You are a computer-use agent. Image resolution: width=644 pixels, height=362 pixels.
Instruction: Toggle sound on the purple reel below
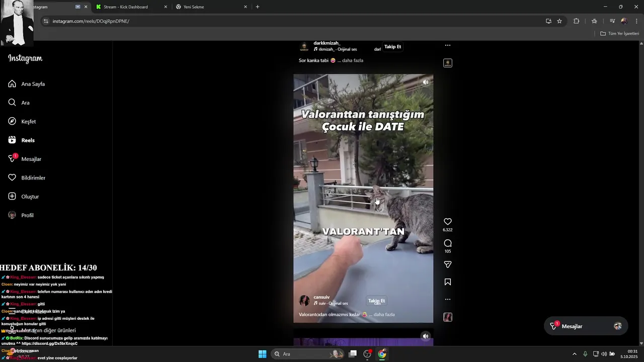(x=426, y=336)
